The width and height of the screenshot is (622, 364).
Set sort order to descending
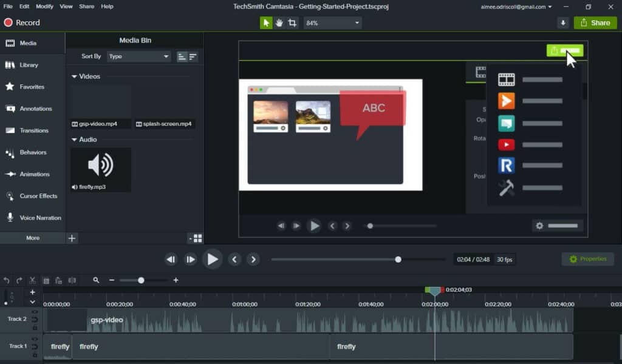coord(193,56)
